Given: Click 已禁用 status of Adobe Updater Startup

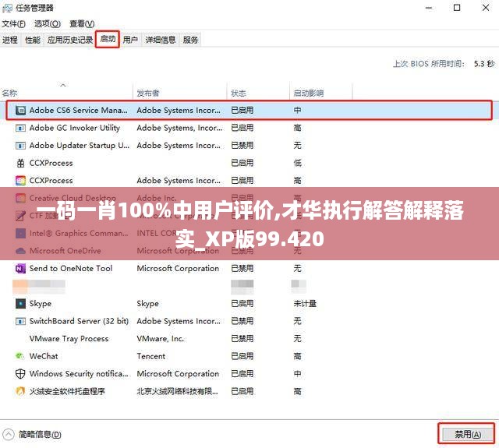Looking at the screenshot, I should [x=242, y=146].
